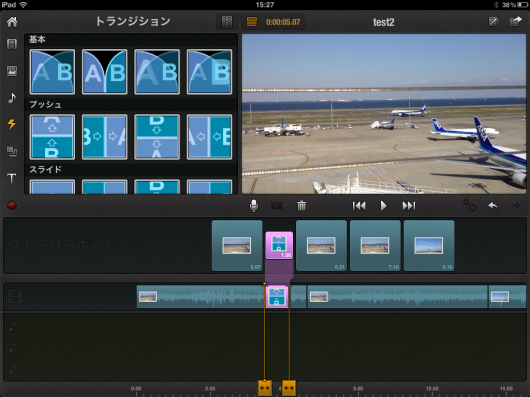This screenshot has height=397, width=530.
Task: Select the push right transition
Action: click(x=105, y=137)
